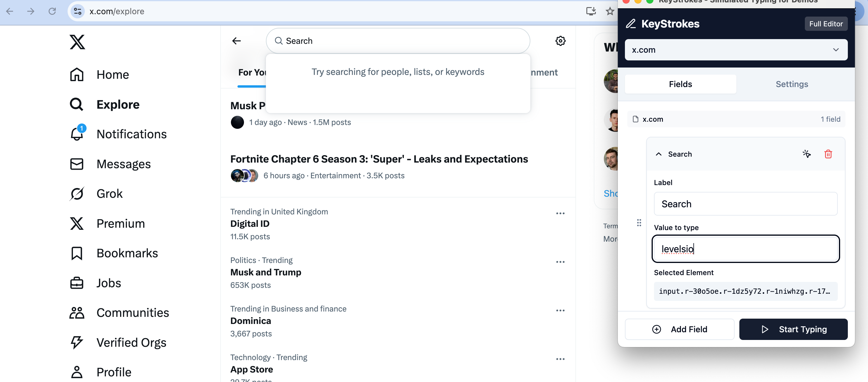
Task: Click the Selected Element selector text
Action: click(745, 291)
